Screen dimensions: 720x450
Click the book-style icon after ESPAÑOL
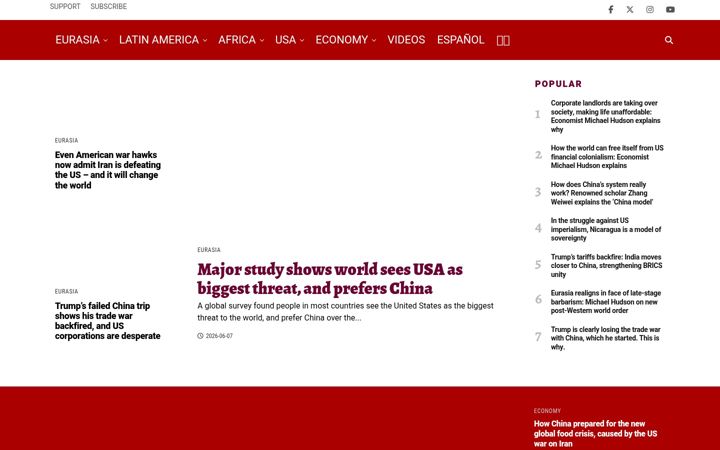(x=503, y=40)
